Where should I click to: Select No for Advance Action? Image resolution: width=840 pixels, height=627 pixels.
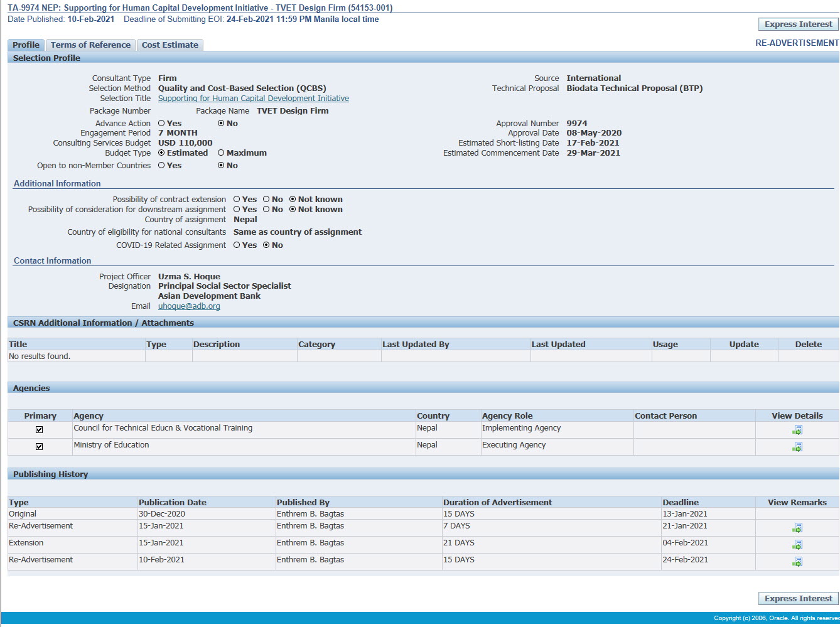pos(221,124)
